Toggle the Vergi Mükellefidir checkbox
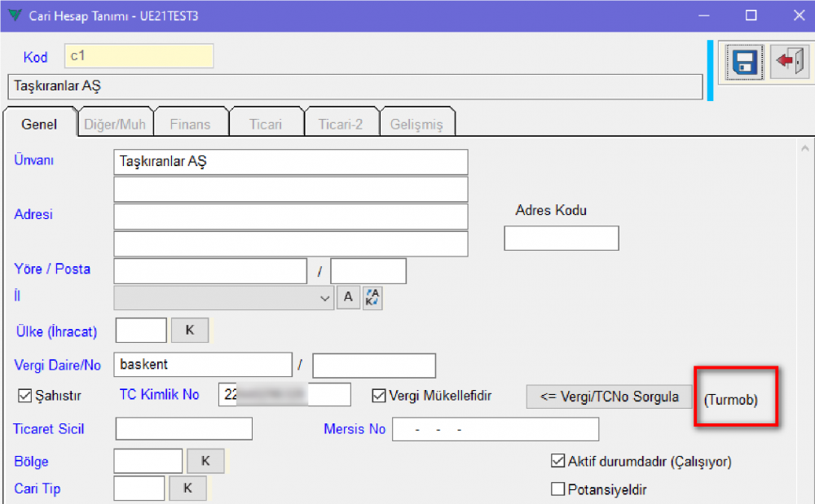 tap(378, 396)
